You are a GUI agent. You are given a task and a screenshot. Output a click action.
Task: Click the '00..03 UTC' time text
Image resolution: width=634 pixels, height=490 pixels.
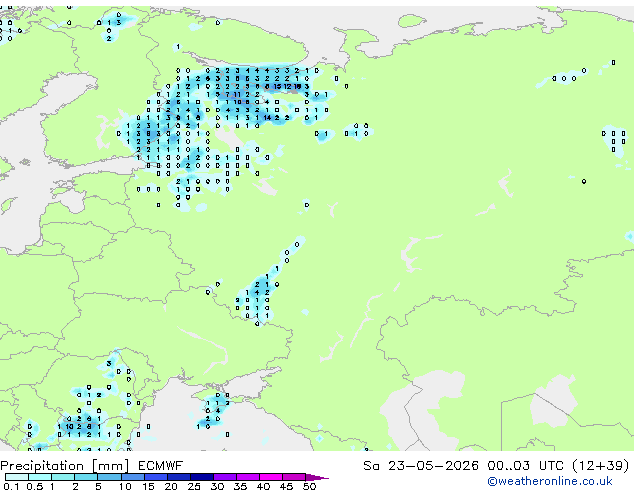coord(525,466)
